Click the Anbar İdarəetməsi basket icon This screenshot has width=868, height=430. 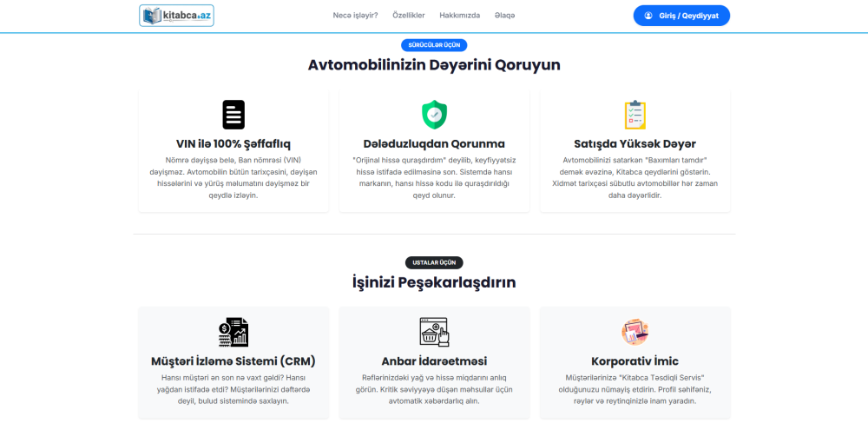pos(435,333)
